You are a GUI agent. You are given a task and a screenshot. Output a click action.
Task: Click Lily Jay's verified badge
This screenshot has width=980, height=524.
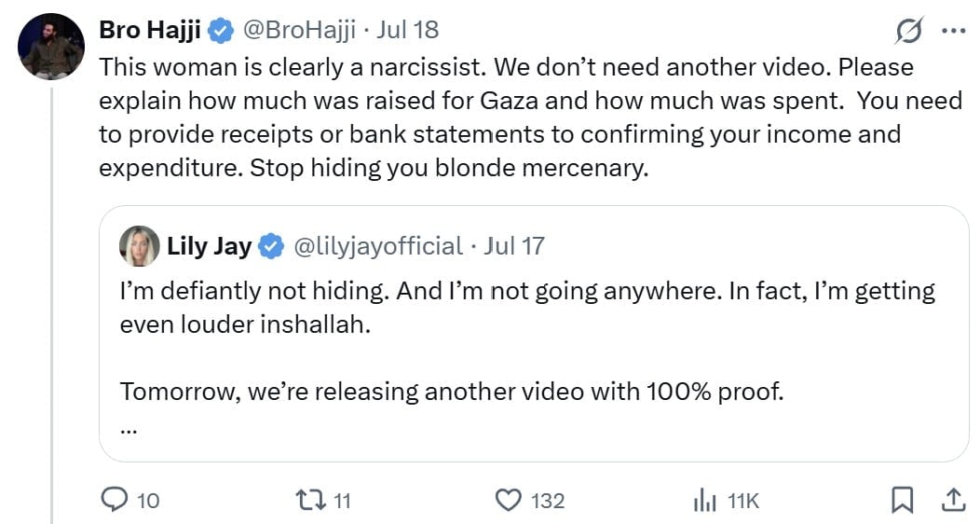(x=271, y=246)
